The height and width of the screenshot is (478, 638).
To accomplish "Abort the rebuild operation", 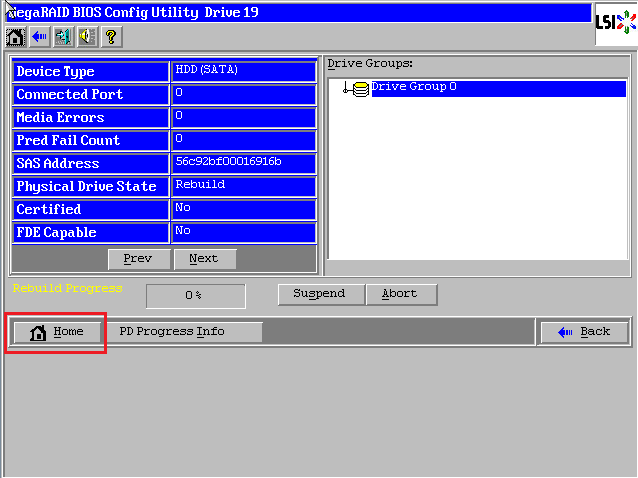I will pyautogui.click(x=399, y=294).
